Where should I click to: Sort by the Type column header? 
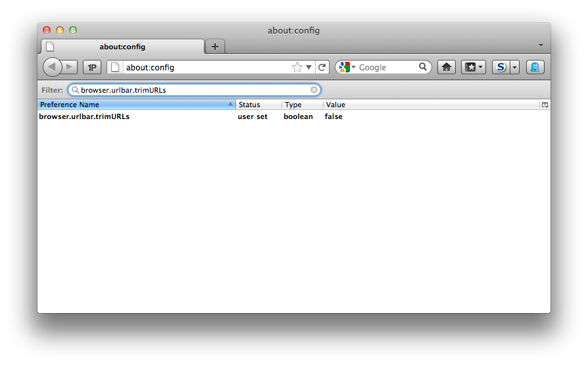tap(303, 105)
